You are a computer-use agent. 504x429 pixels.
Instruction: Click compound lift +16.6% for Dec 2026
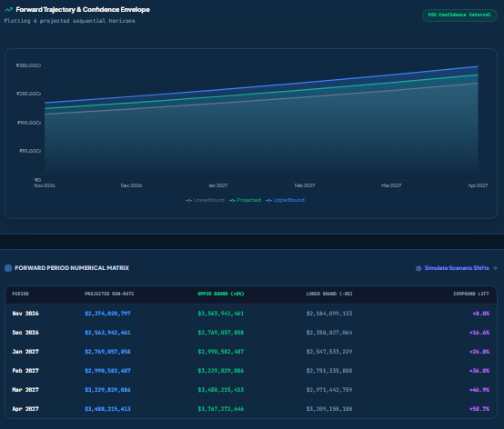point(479,333)
